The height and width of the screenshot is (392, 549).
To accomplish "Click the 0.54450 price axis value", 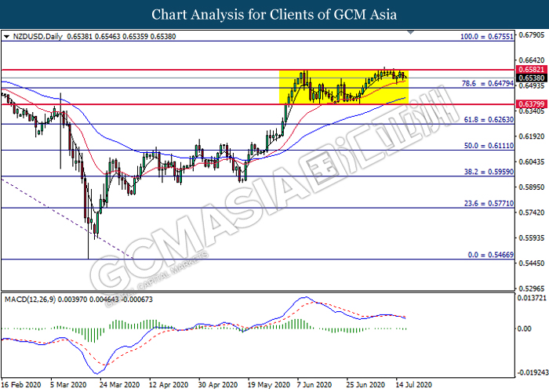I will pyautogui.click(x=532, y=263).
